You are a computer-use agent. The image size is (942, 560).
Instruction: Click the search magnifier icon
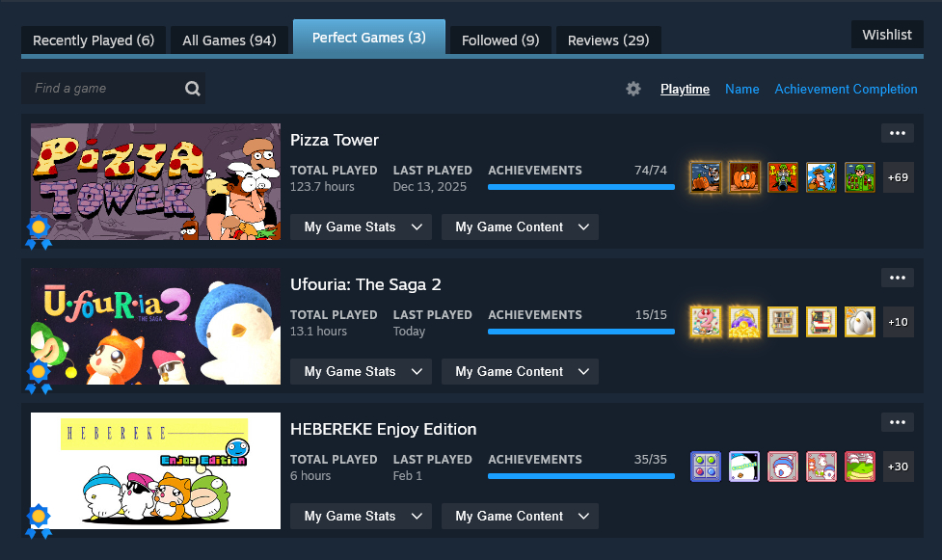pos(193,89)
